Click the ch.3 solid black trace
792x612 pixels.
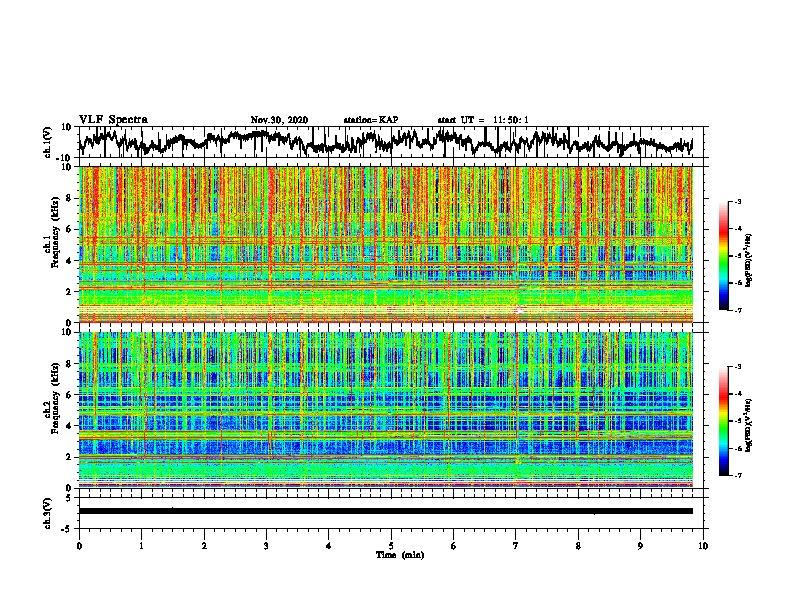(x=386, y=511)
